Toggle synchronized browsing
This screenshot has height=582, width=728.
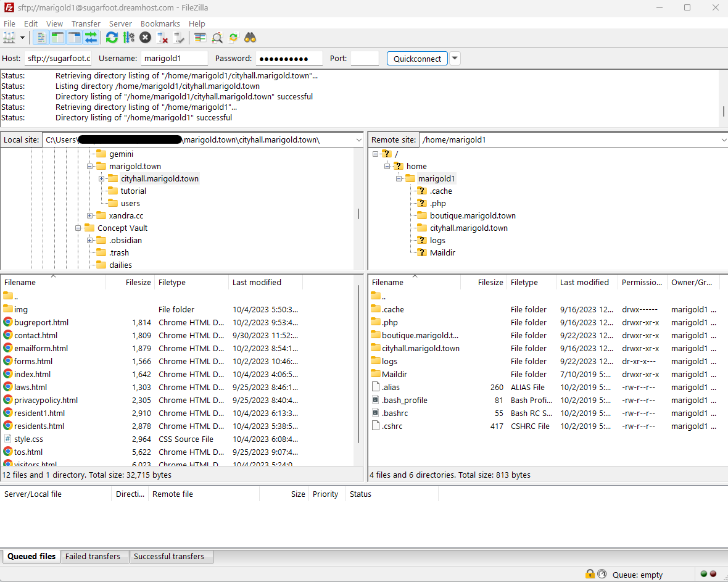[x=233, y=38]
